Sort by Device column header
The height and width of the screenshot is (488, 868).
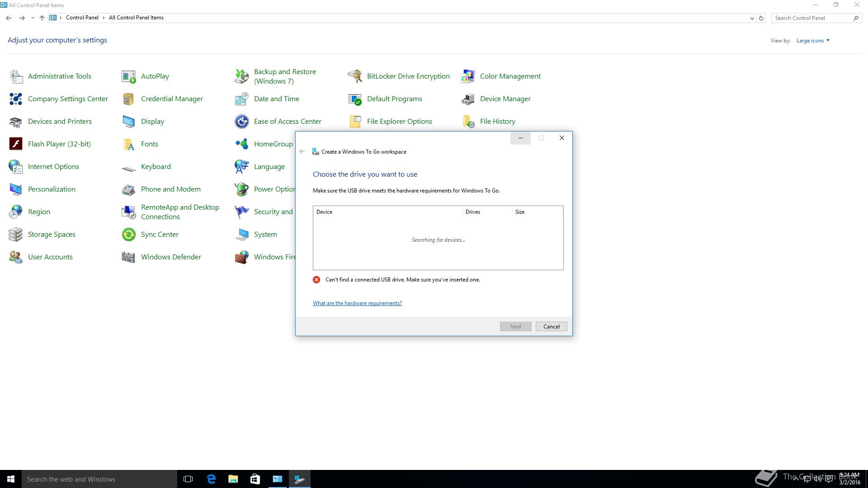coord(387,212)
